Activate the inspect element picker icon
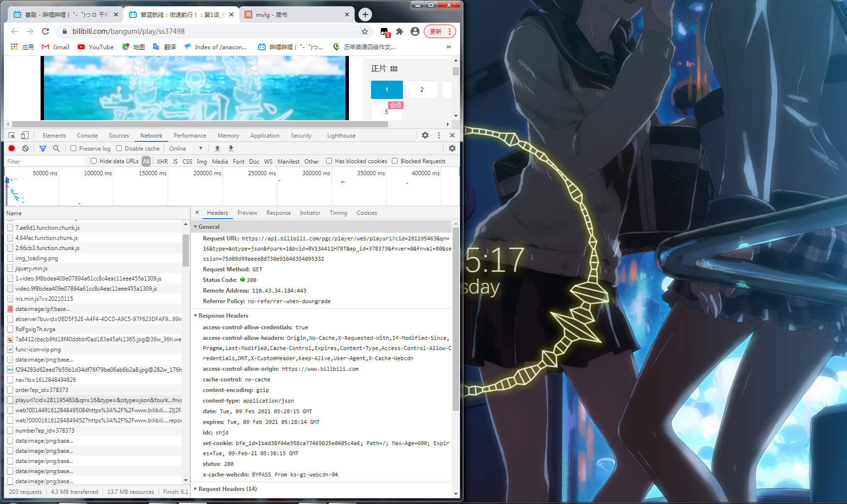Viewport: 847px width, 504px height. tap(12, 136)
